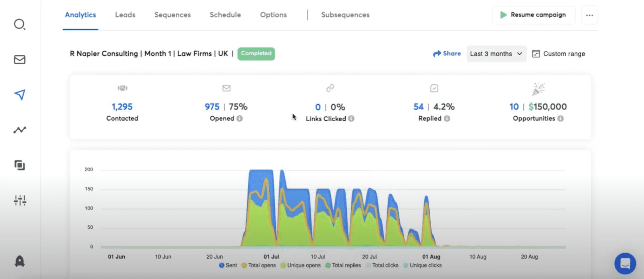
Task: Click the 01 Aug axis label
Action: tap(431, 257)
